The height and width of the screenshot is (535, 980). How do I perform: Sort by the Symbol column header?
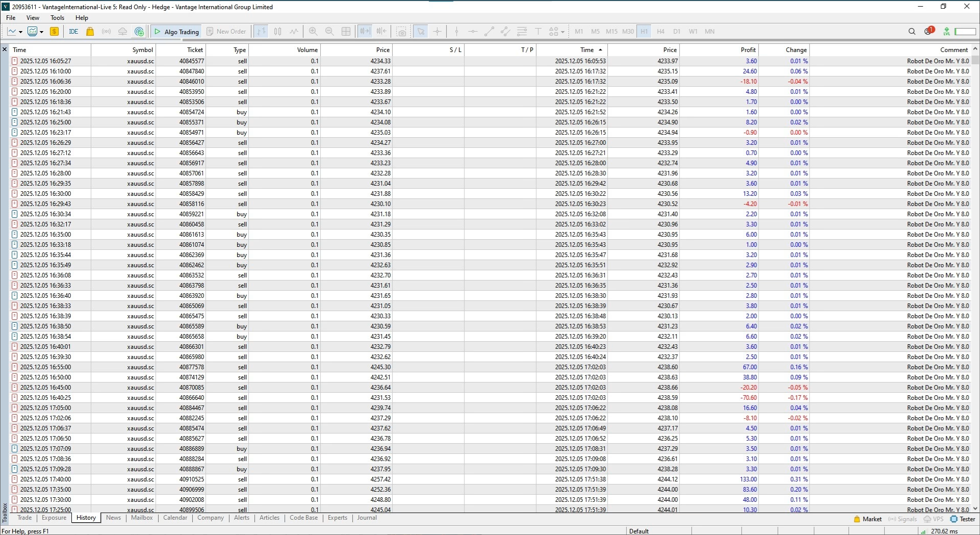pyautogui.click(x=123, y=49)
